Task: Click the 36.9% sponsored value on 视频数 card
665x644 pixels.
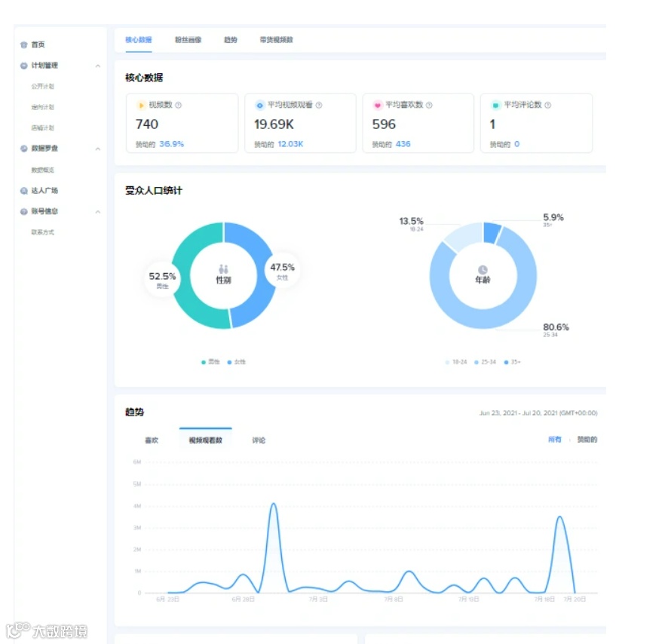Action: tap(172, 144)
